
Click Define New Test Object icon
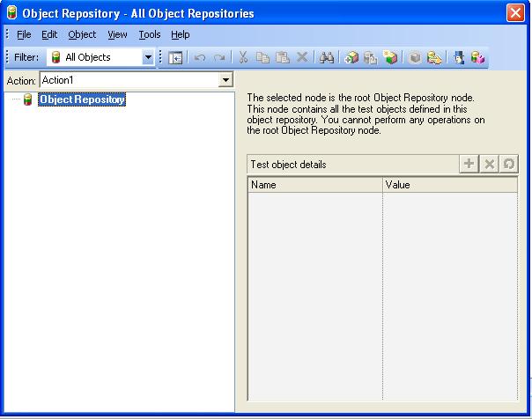(390, 57)
